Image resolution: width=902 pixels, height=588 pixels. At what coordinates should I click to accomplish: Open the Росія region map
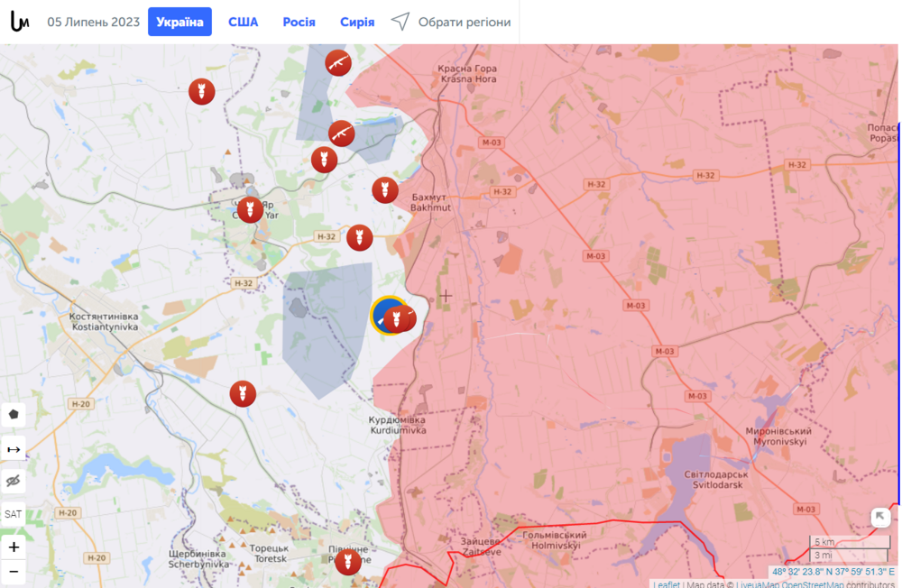[x=299, y=22]
